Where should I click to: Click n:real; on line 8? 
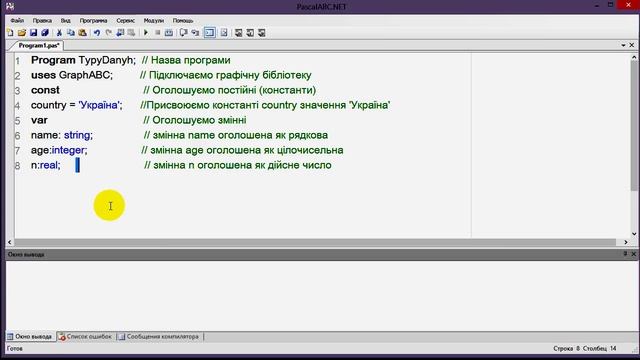pos(46,165)
